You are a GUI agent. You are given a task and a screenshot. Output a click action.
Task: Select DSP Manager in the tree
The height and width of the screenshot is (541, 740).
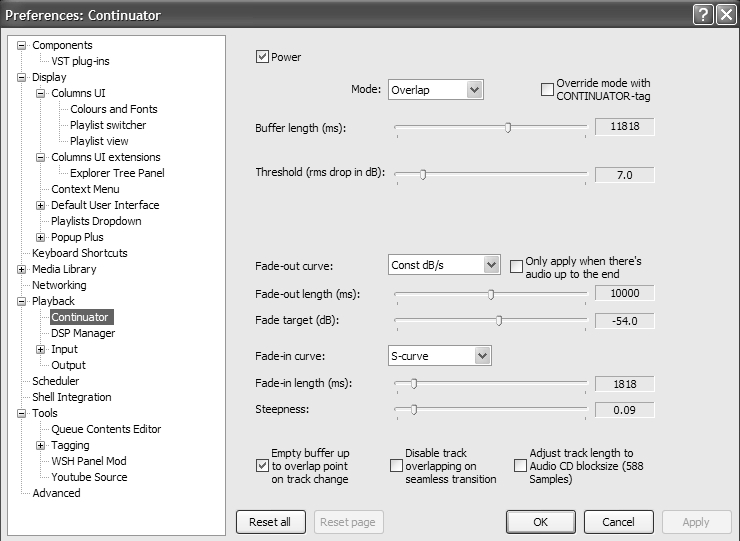pyautogui.click(x=83, y=333)
